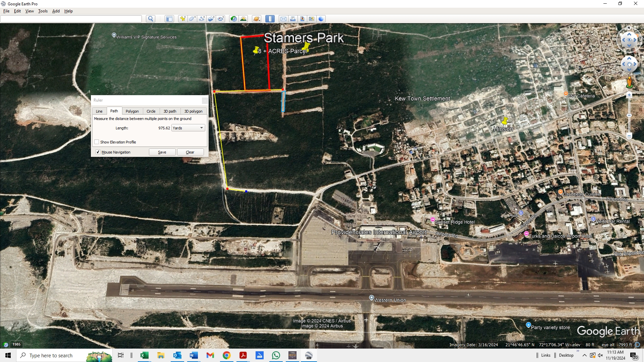Image resolution: width=644 pixels, height=362 pixels.
Task: Click the Stamers Park pushpin
Action: click(x=306, y=47)
